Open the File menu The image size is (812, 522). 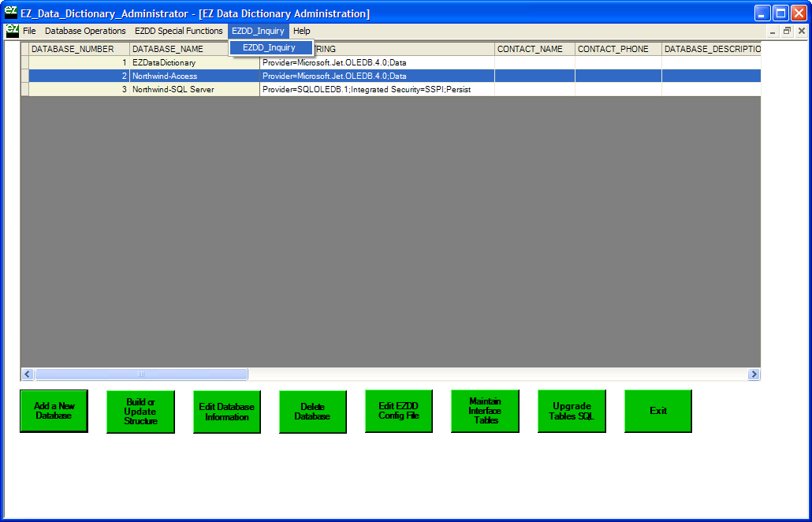click(29, 31)
